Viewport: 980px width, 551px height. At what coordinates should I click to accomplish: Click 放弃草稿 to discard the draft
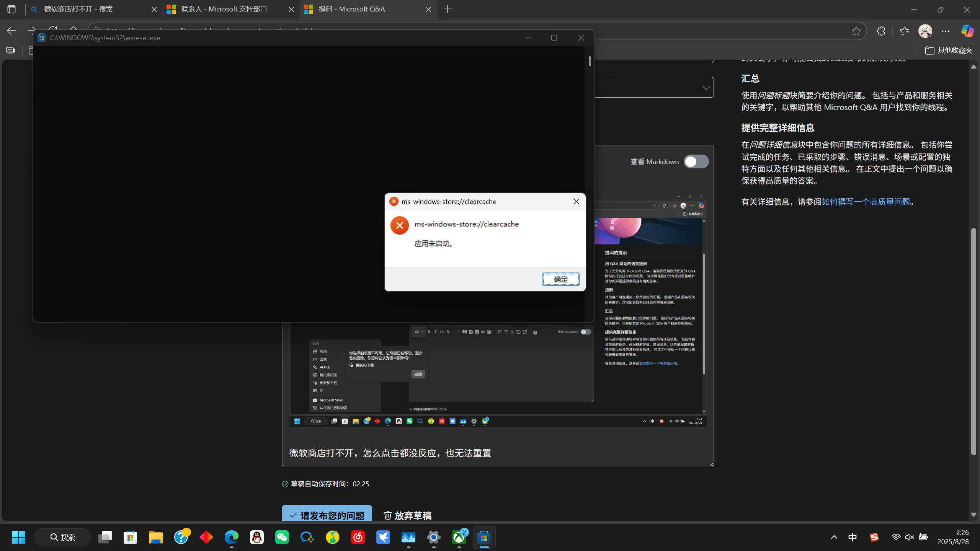click(408, 515)
